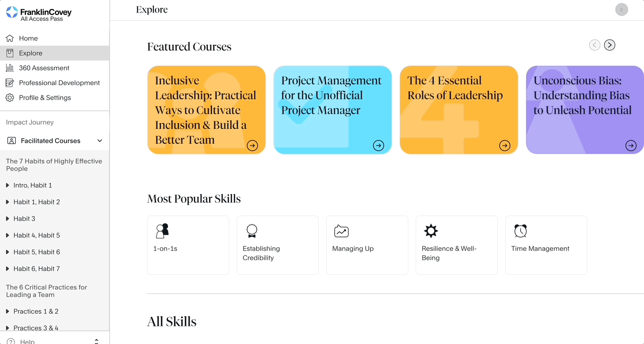The width and height of the screenshot is (644, 344).
Task: Click the FranklinCovey logo icon
Action: 12,13
